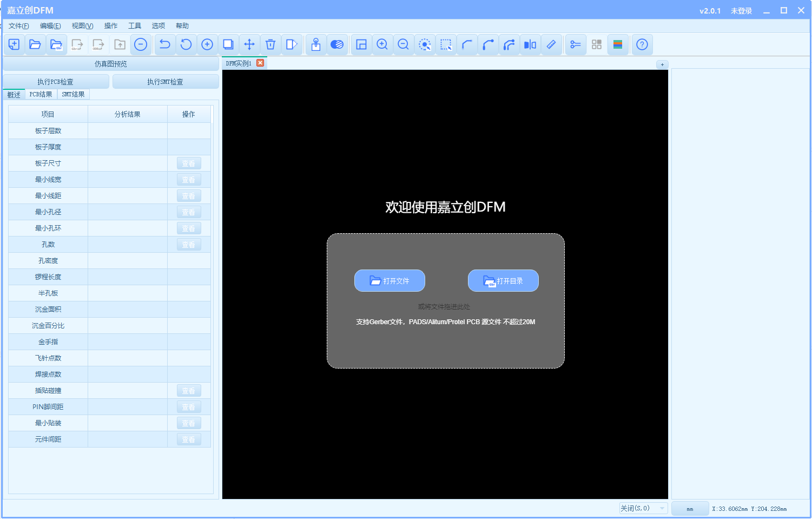Click 查看 in the 最小线宽 row
The width and height of the screenshot is (812, 519).
(x=189, y=180)
